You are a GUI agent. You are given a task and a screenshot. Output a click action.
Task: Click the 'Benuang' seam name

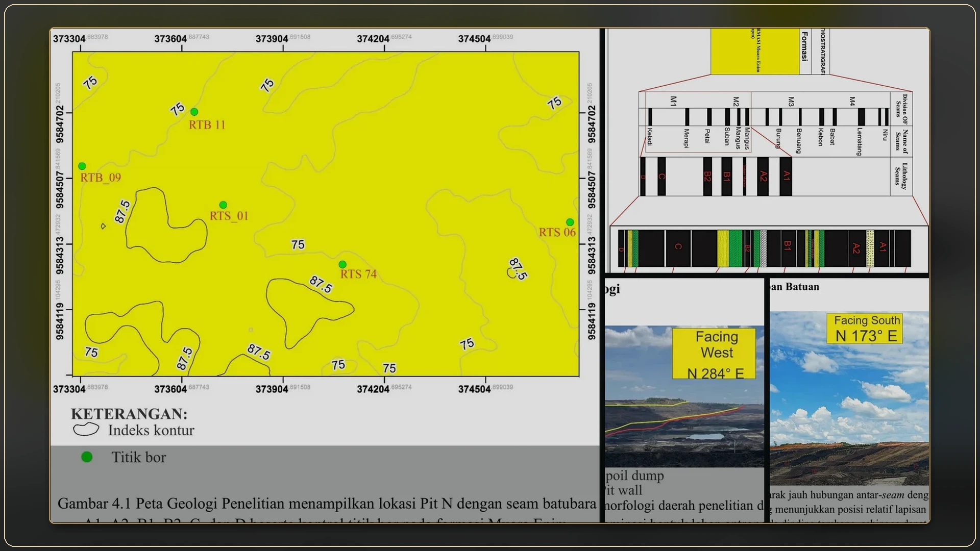click(799, 141)
